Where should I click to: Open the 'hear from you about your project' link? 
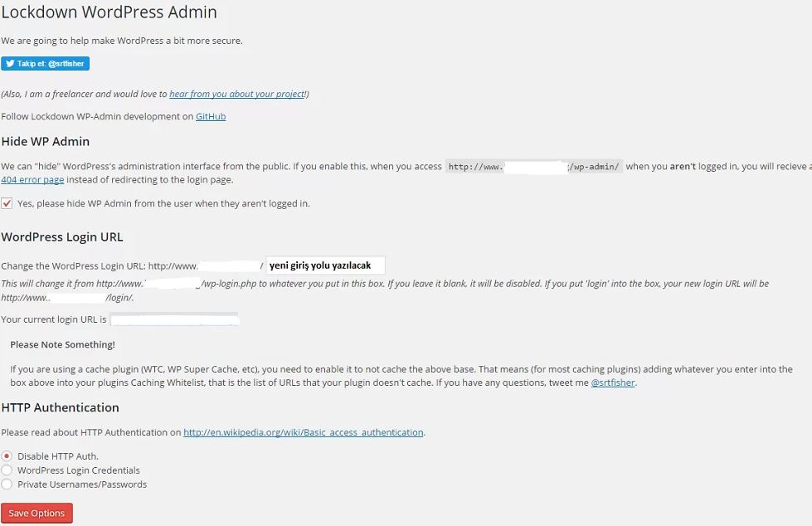237,94
